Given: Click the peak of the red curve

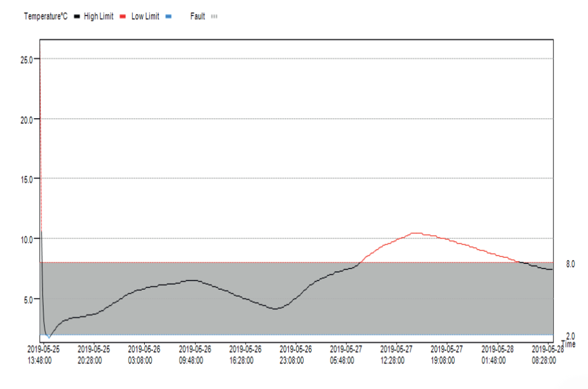Looking at the screenshot, I should [x=416, y=233].
